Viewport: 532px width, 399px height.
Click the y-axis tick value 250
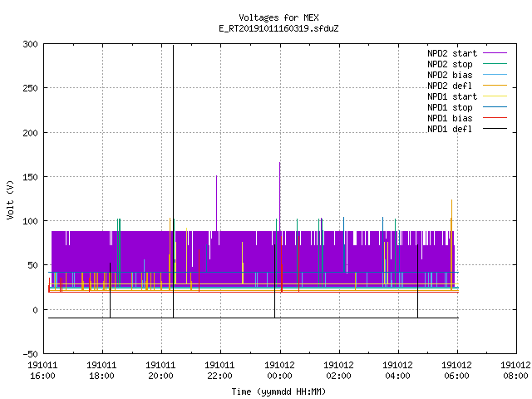pyautogui.click(x=30, y=89)
